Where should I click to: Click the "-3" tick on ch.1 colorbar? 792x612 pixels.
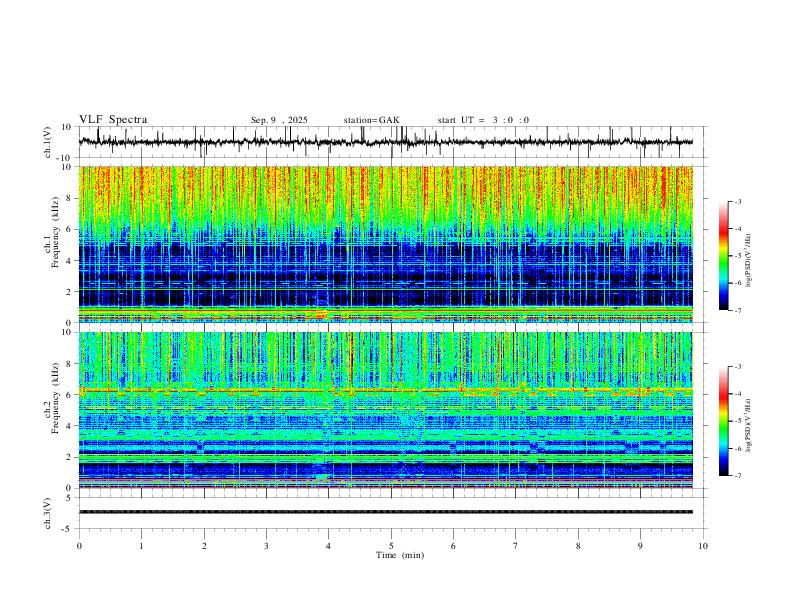(737, 201)
